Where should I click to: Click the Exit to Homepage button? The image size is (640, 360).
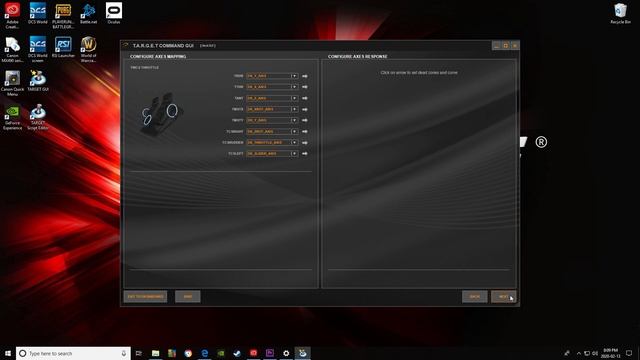click(x=145, y=296)
